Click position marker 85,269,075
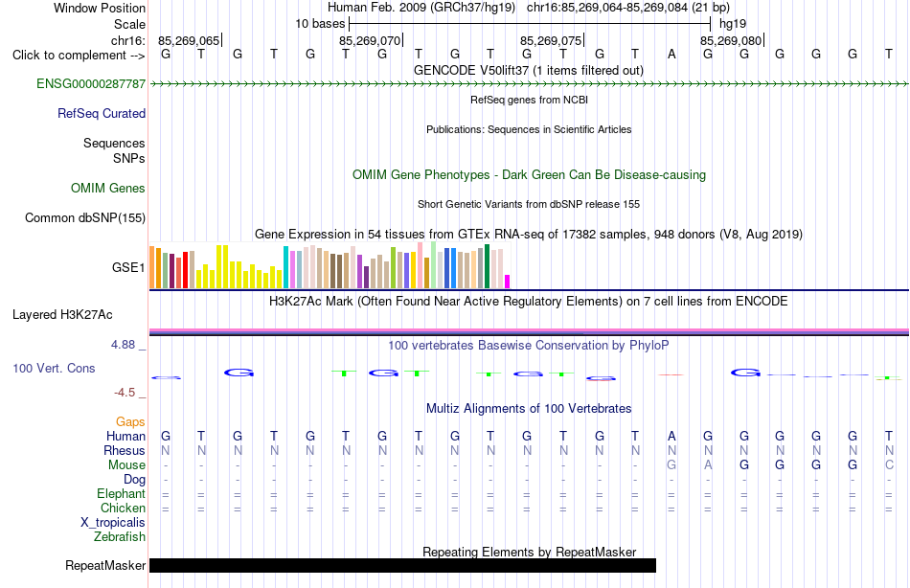This screenshot has height=588, width=910. (552, 40)
